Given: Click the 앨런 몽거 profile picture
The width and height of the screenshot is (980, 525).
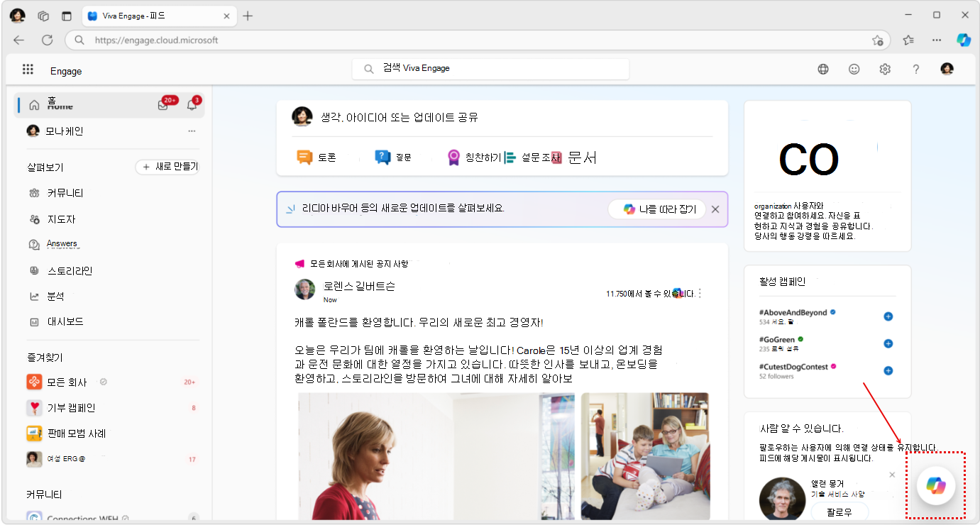Looking at the screenshot, I should (782, 499).
